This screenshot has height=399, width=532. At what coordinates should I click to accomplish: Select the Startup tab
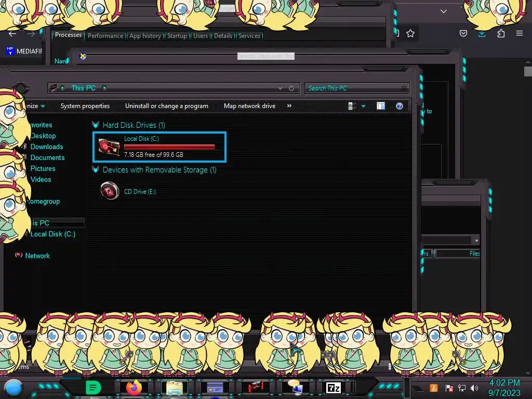click(177, 36)
